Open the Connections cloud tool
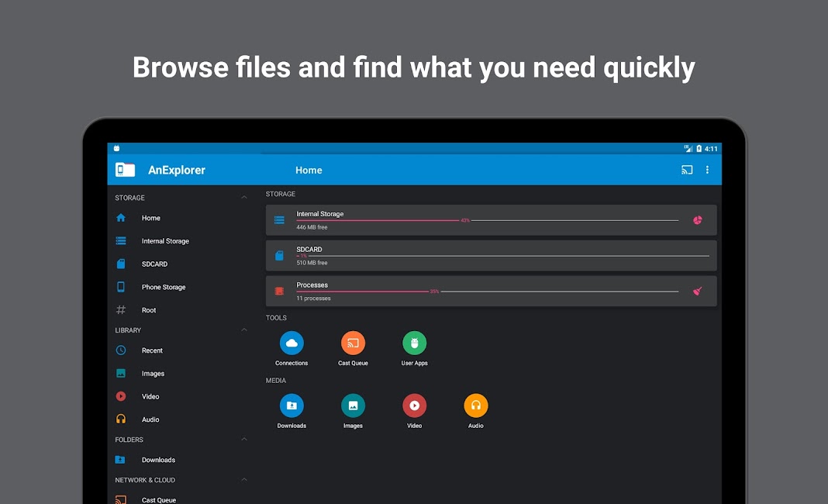This screenshot has height=504, width=828. pos(292,343)
